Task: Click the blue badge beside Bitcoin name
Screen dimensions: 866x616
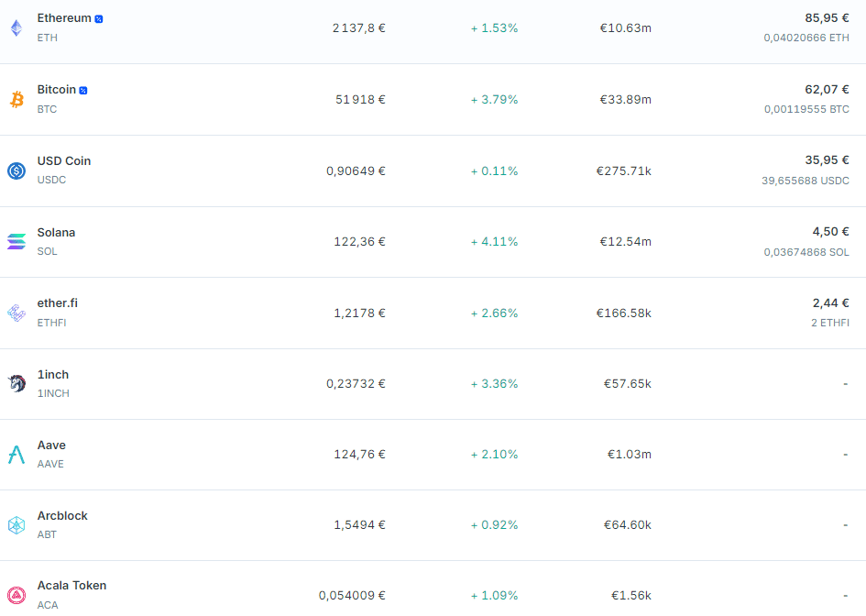Action: [x=83, y=90]
